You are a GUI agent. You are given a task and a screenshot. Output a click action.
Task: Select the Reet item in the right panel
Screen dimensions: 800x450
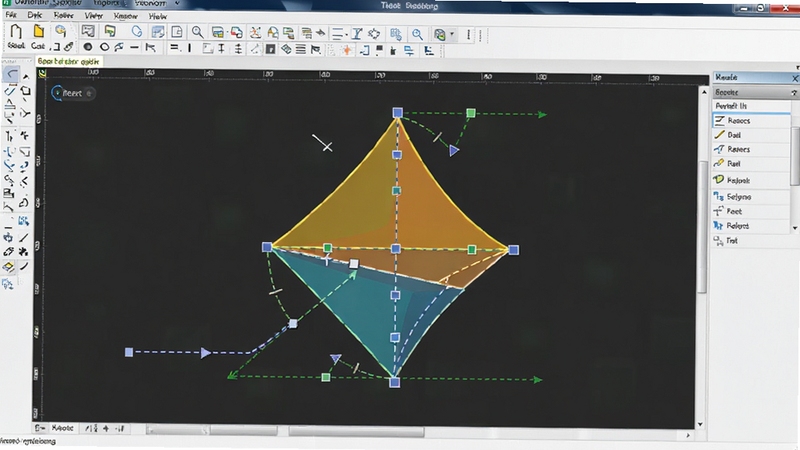(751, 211)
